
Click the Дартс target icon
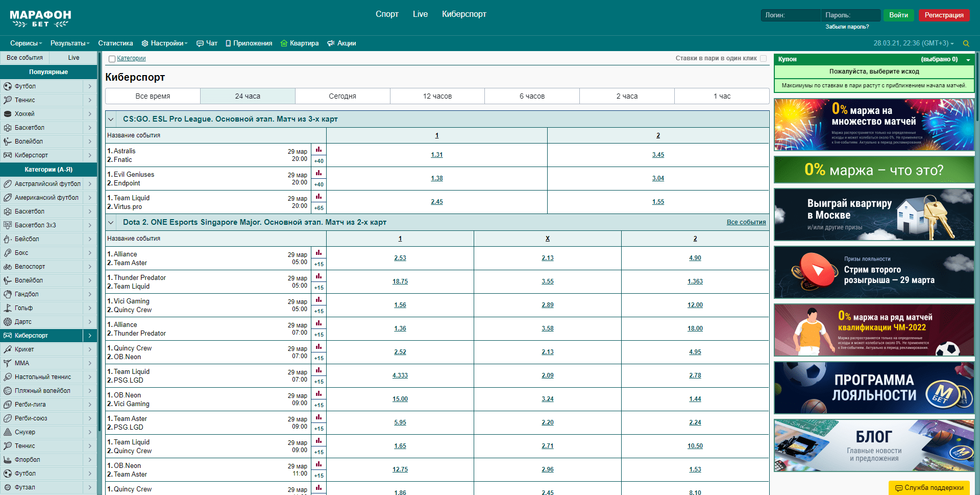coord(8,322)
